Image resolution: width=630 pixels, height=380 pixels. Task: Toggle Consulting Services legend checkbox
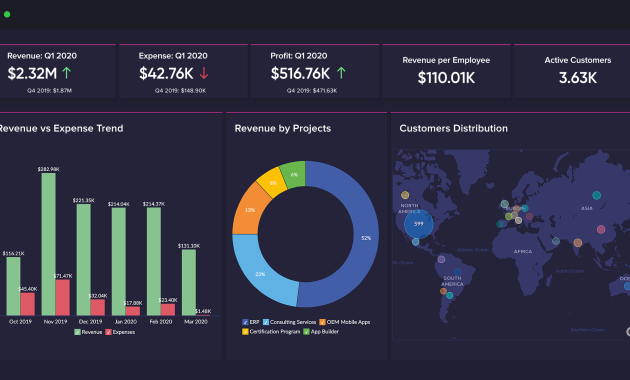click(x=266, y=322)
